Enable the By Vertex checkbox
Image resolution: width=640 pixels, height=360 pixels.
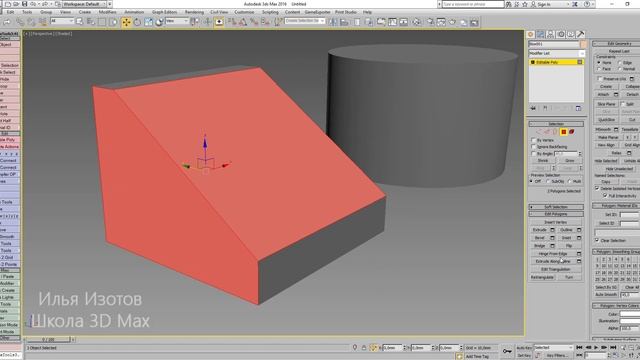pos(533,140)
